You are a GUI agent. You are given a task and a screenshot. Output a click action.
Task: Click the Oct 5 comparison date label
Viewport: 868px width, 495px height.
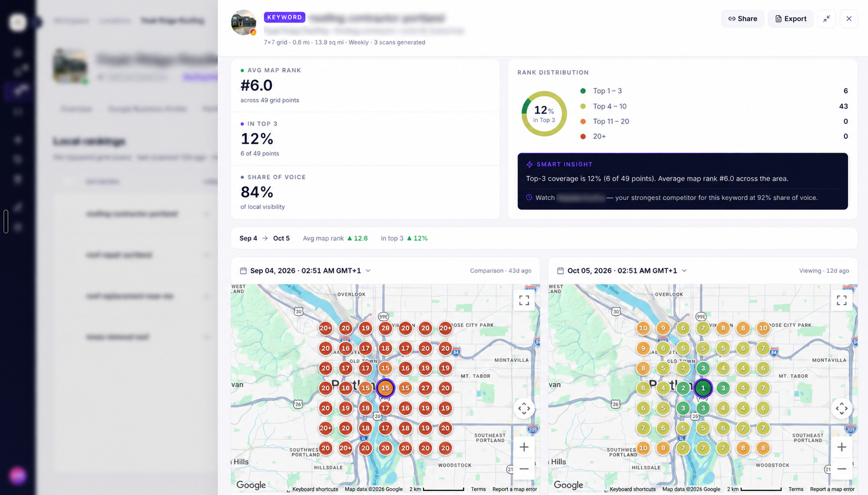pos(282,238)
